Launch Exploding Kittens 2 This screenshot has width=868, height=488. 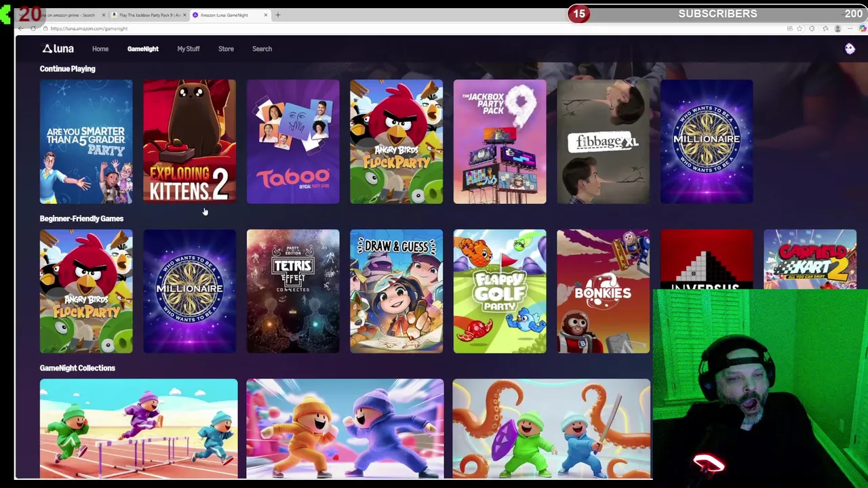tap(189, 142)
